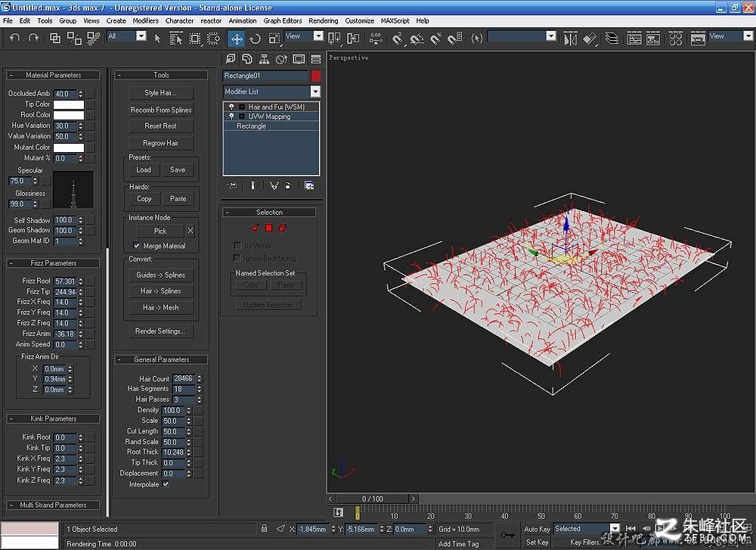Collapse the Material Parameters rollout

[53, 75]
